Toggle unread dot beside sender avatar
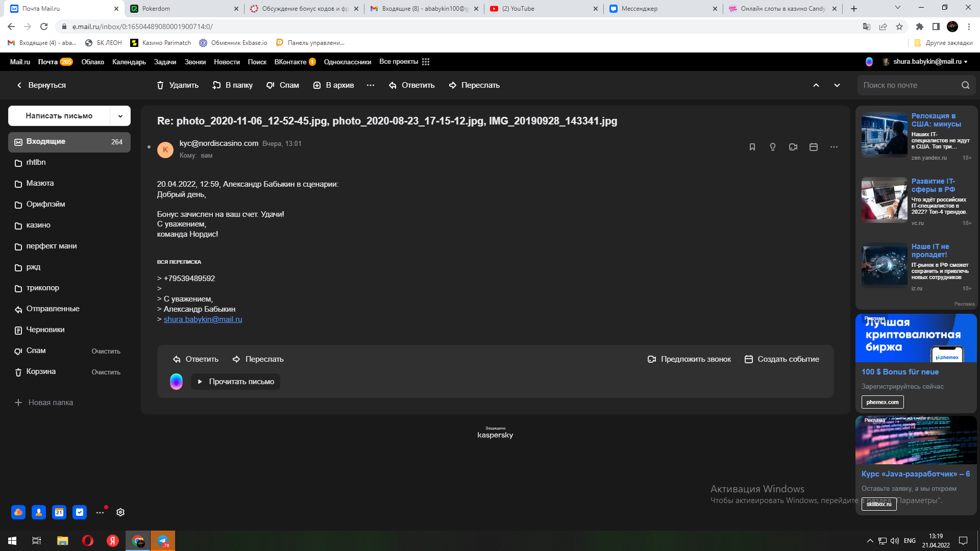Viewport: 980px width, 551px height. tap(149, 147)
